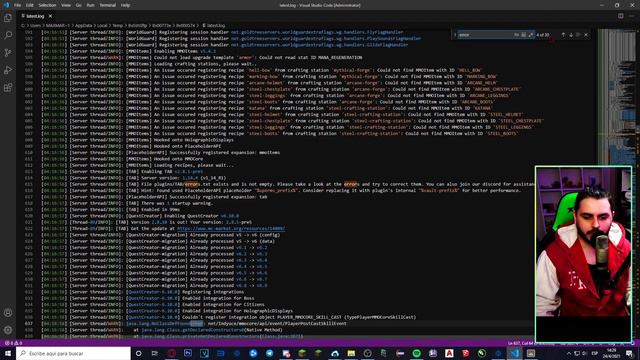Click the GlideFlagHandler class link on line 593
Viewport: 640px width, 360px height.
[x=319, y=45]
